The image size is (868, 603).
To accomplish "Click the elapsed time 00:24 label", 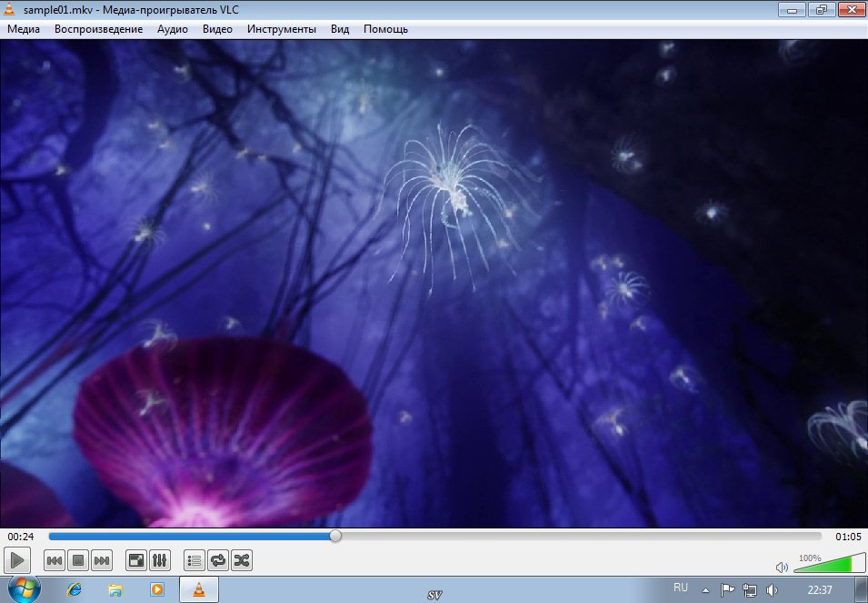I will click(21, 537).
